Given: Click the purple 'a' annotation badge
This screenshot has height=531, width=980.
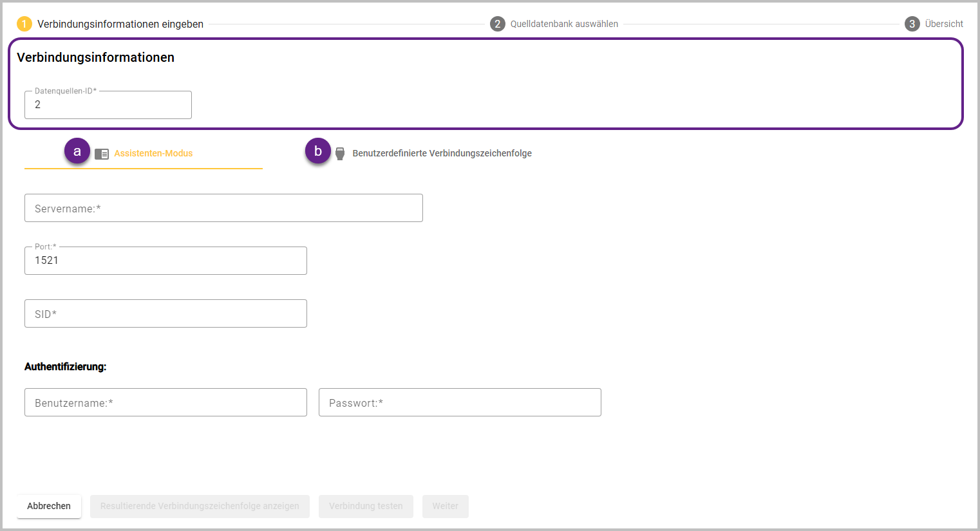Looking at the screenshot, I should (x=77, y=151).
